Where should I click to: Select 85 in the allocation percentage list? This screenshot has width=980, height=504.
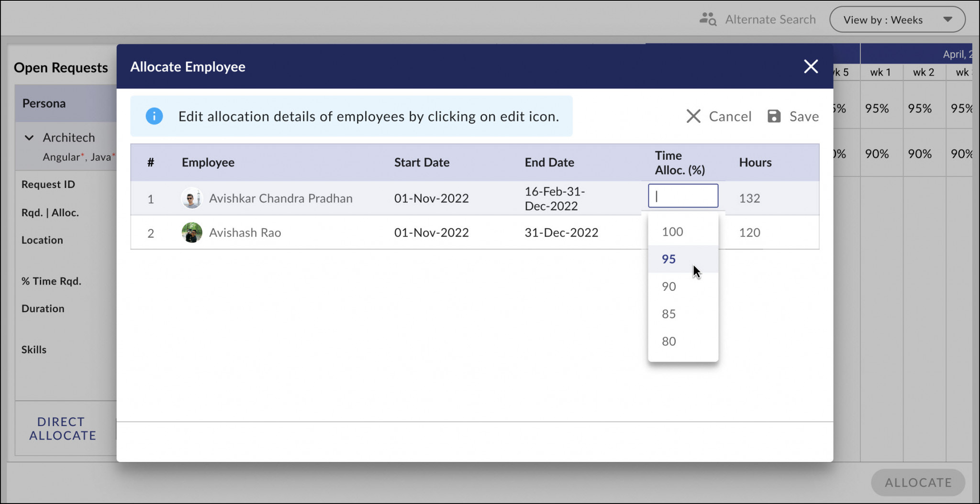click(x=668, y=314)
